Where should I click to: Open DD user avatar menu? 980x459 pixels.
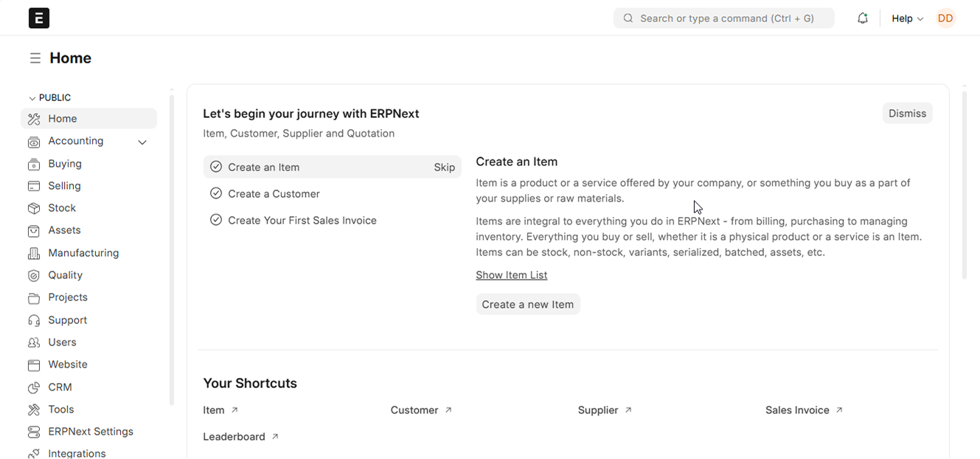click(x=945, y=18)
